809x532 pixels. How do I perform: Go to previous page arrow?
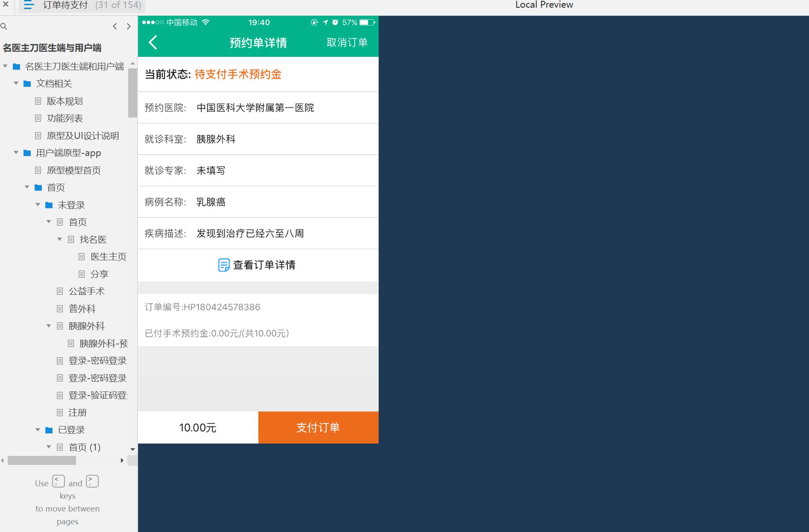click(115, 26)
